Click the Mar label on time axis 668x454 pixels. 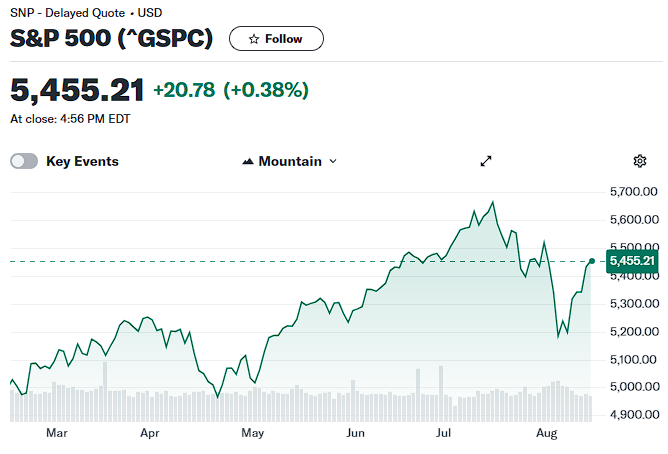click(x=57, y=433)
